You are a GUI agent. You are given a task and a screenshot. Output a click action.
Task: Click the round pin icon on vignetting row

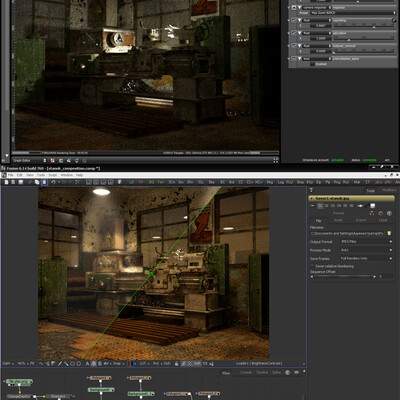click(x=394, y=20)
